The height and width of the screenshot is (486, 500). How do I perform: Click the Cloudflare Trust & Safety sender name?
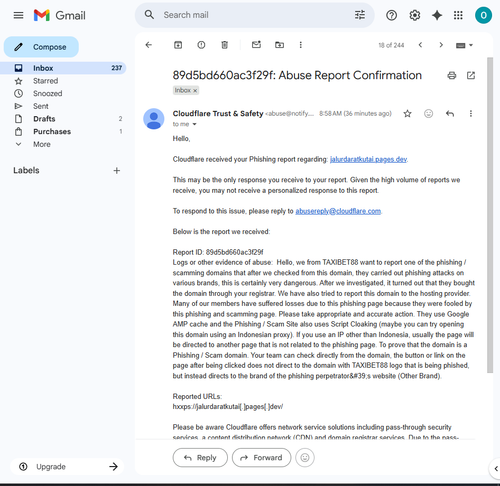pos(218,114)
